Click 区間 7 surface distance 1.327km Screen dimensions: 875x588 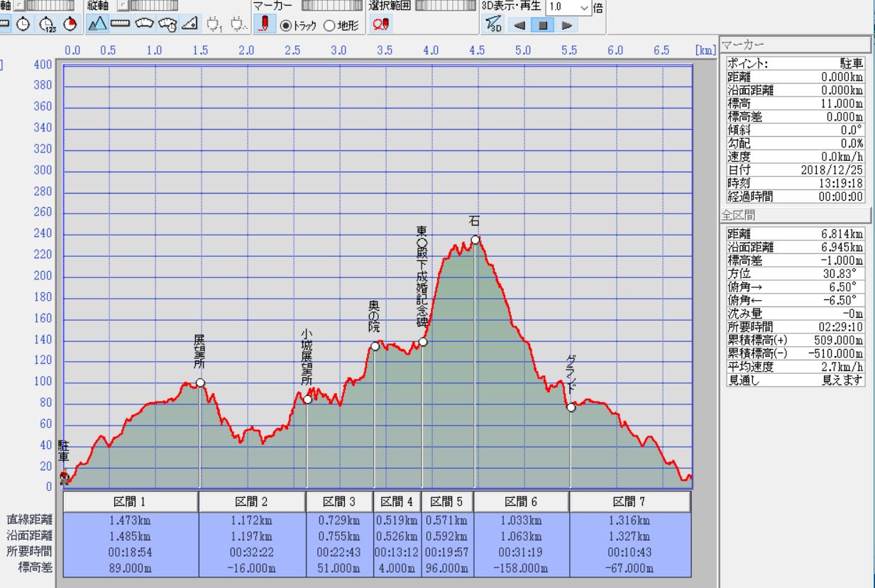629,537
